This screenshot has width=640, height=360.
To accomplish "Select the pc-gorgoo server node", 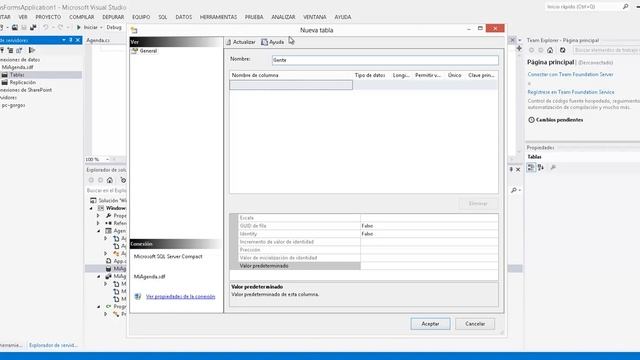I will pos(13,105).
